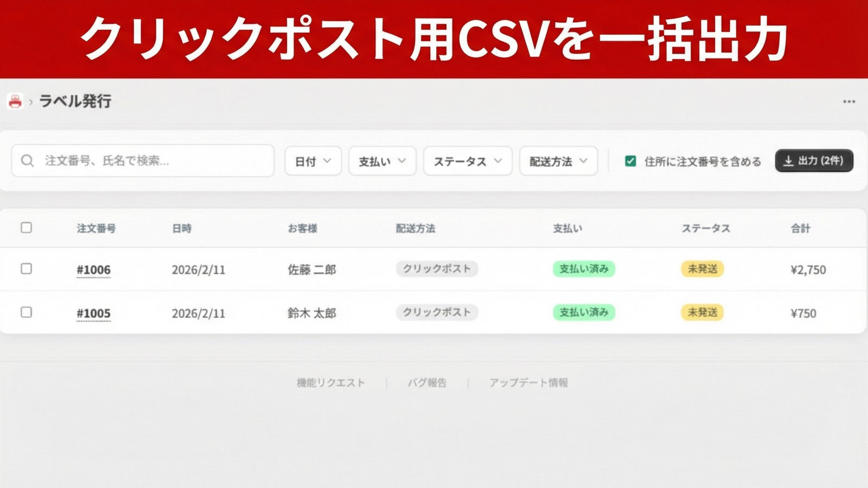Disable the 住所に注文番号を含める checkbox
Screen dimensions: 868x488
630,161
